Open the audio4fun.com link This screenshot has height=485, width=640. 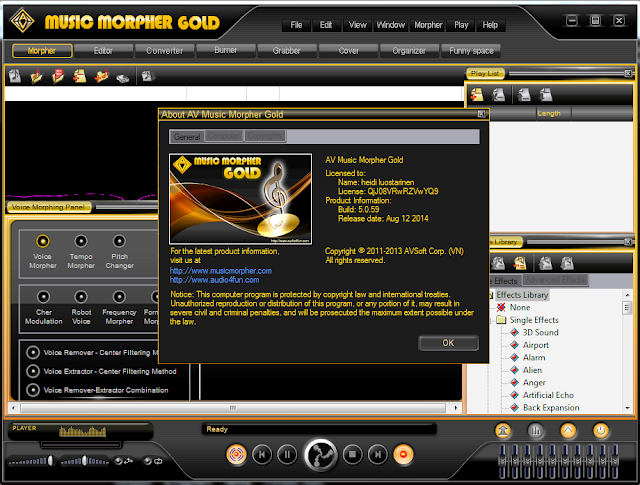[x=214, y=280]
